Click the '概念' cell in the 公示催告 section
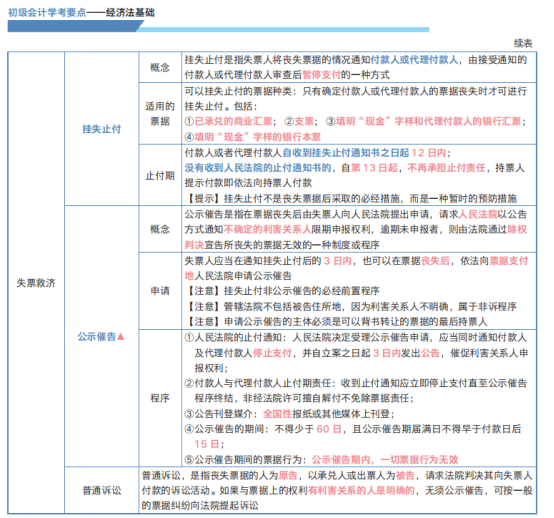The height and width of the screenshot is (518, 554). pos(160,229)
